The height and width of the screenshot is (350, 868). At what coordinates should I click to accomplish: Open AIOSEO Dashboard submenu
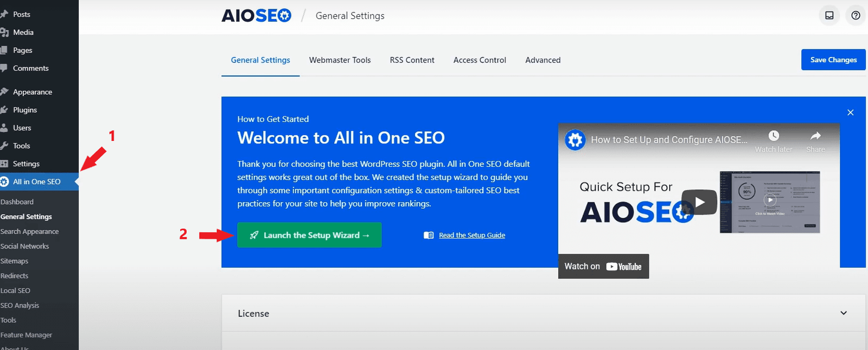pos(17,202)
